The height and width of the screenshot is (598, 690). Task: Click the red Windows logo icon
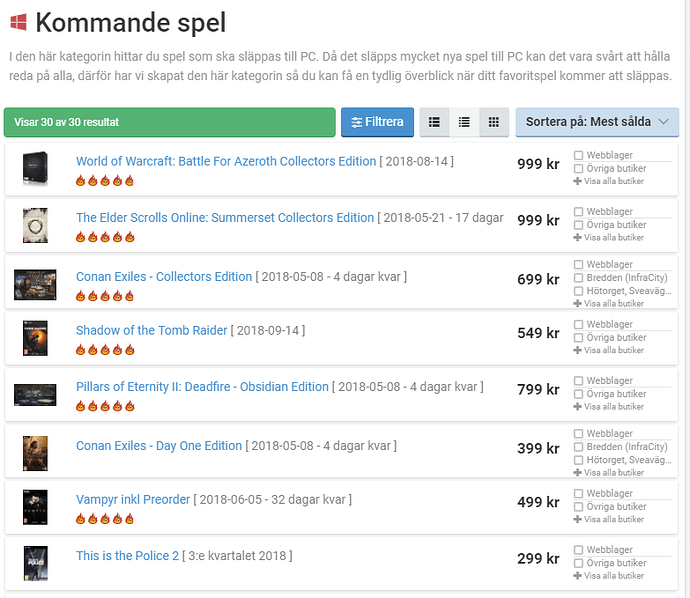click(x=18, y=22)
